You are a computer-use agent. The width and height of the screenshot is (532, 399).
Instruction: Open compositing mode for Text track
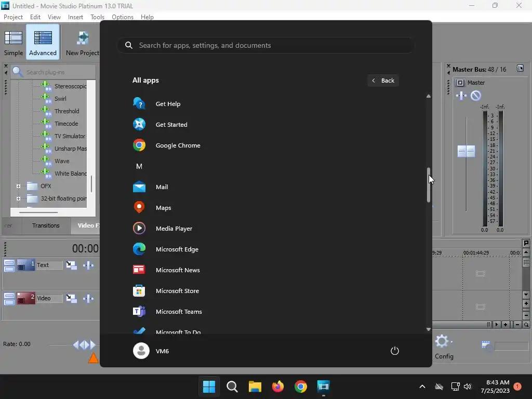point(71,265)
